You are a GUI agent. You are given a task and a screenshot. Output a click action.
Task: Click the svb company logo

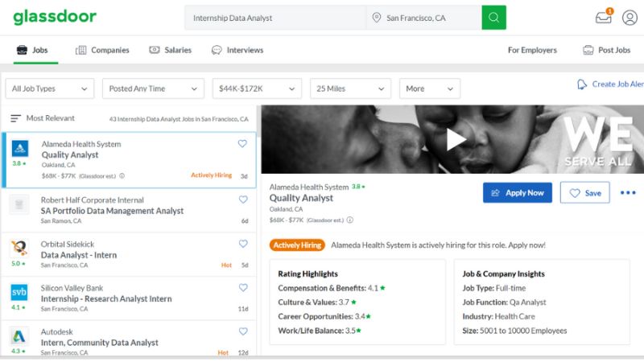point(19,292)
